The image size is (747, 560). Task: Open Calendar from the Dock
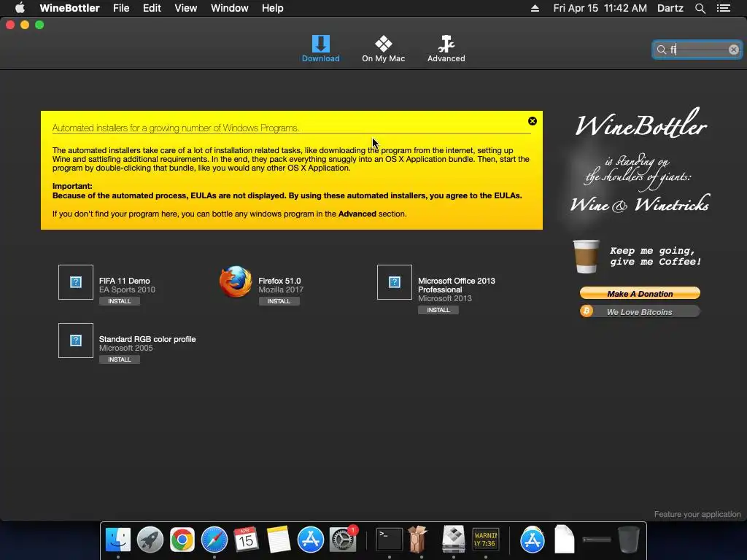(x=247, y=540)
